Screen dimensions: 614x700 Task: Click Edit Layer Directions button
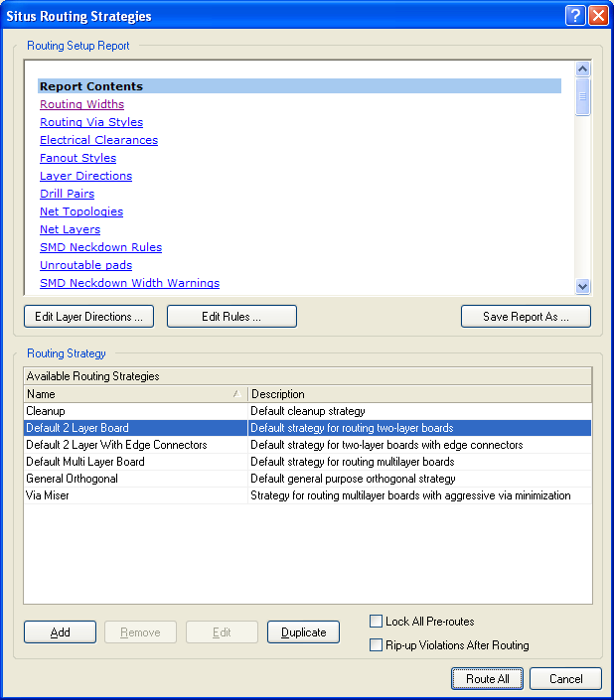(88, 317)
